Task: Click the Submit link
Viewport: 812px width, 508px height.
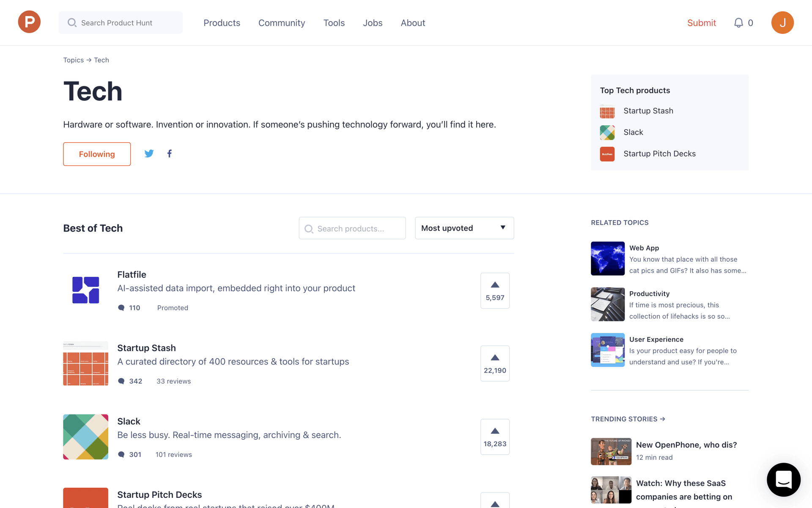Action: tap(702, 23)
